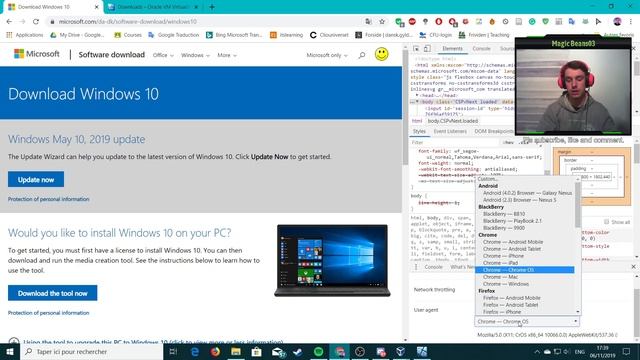Click the Styles Filter input field
This screenshot has height=360, width=640.
click(x=454, y=142)
